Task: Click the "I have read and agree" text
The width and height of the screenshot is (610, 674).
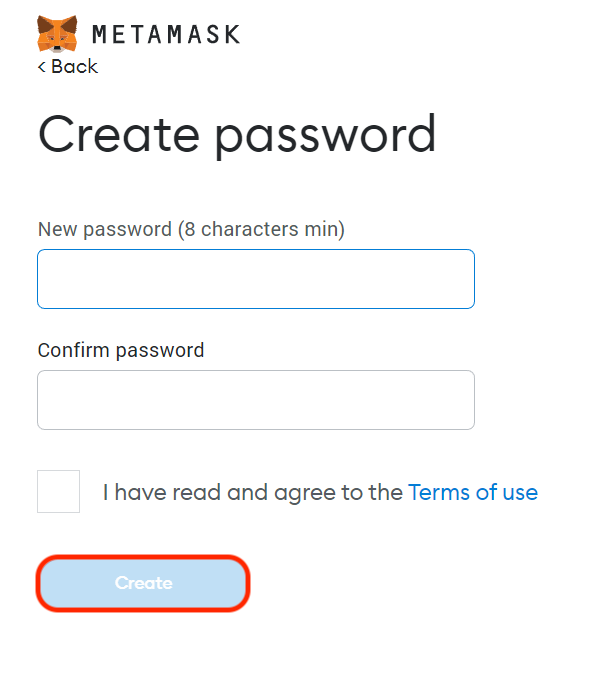Action: coord(253,492)
